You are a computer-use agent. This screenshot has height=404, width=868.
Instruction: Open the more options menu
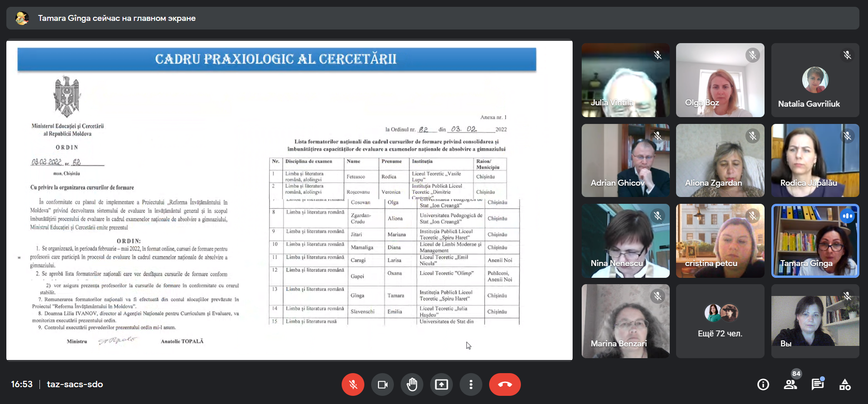(471, 384)
